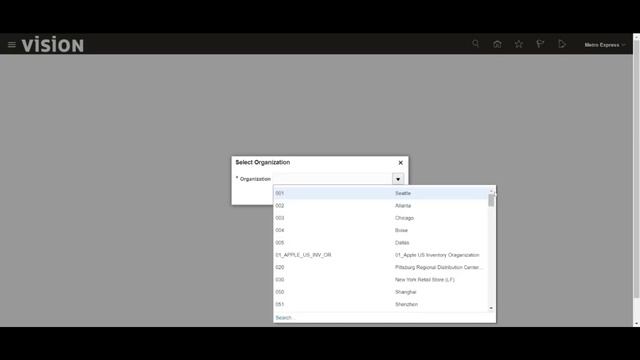Click the dropdown list scroll-down arrow

tap(491, 308)
